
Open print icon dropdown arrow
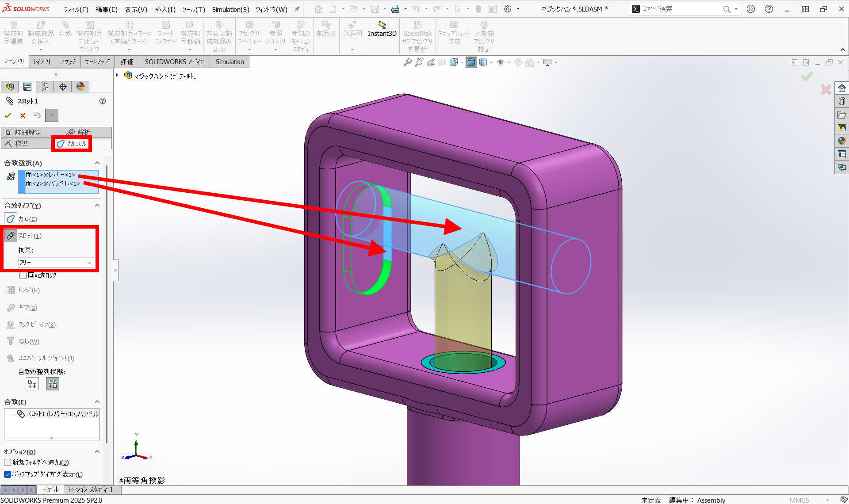click(x=405, y=9)
